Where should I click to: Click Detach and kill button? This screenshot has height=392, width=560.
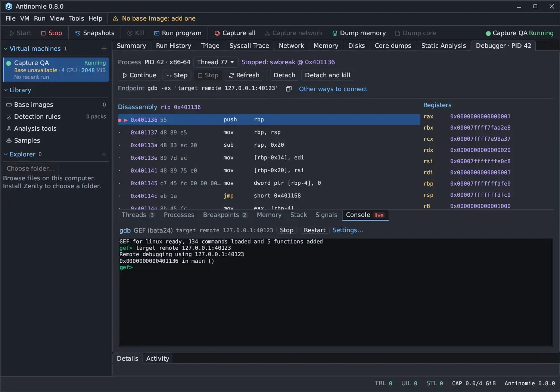pyautogui.click(x=327, y=75)
